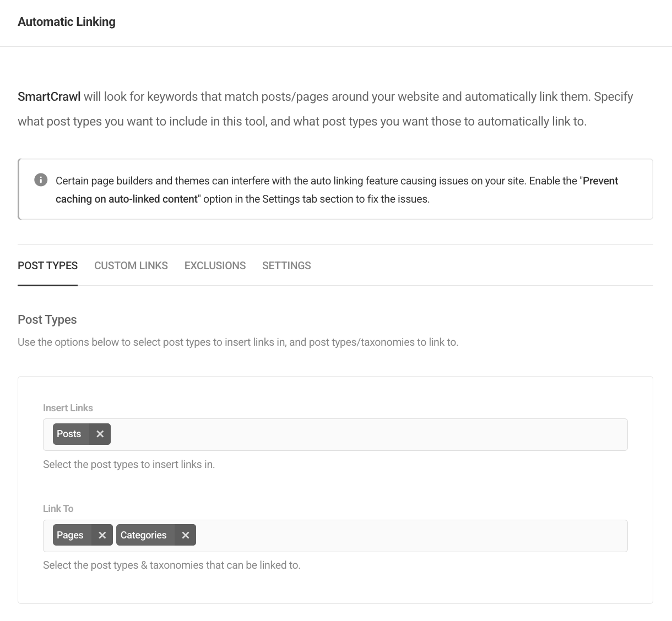Click the X inside the Categories chip
The width and height of the screenshot is (672, 621).
click(185, 535)
